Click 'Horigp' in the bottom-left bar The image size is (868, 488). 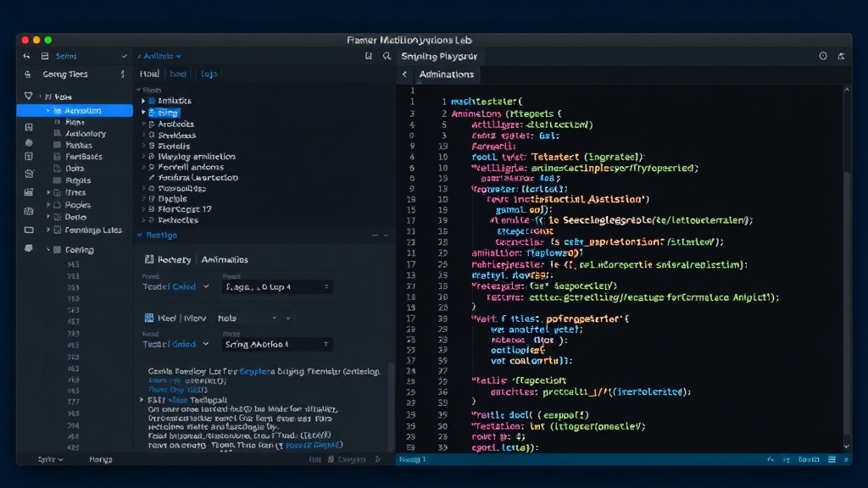pos(101,459)
